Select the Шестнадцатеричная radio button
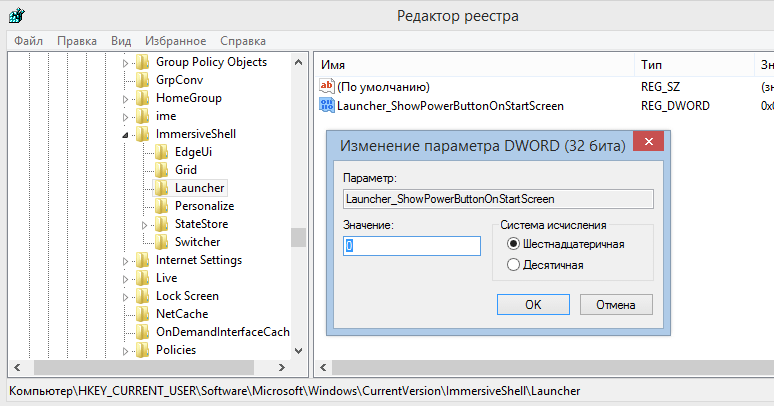 point(514,244)
